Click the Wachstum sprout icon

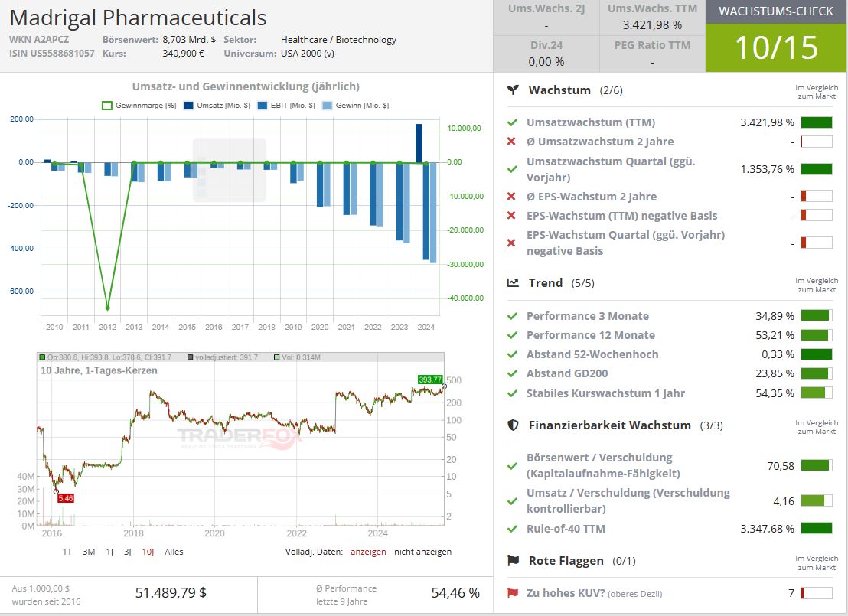pyautogui.click(x=513, y=90)
